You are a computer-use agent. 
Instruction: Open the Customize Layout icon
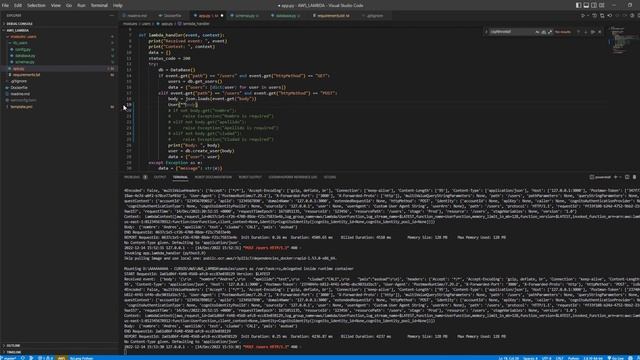[602, 5]
